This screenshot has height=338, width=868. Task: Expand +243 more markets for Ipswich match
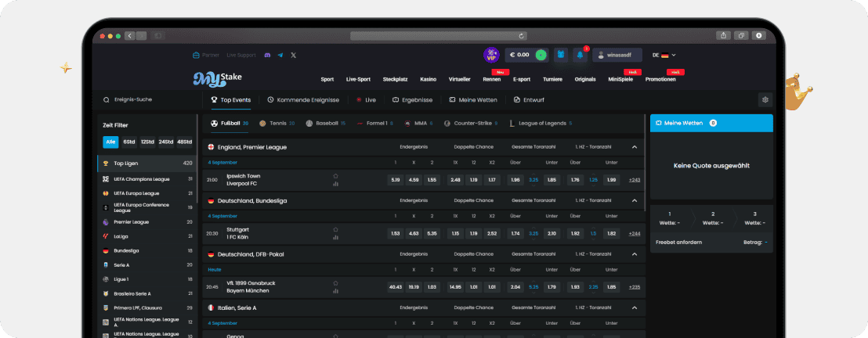(x=635, y=180)
